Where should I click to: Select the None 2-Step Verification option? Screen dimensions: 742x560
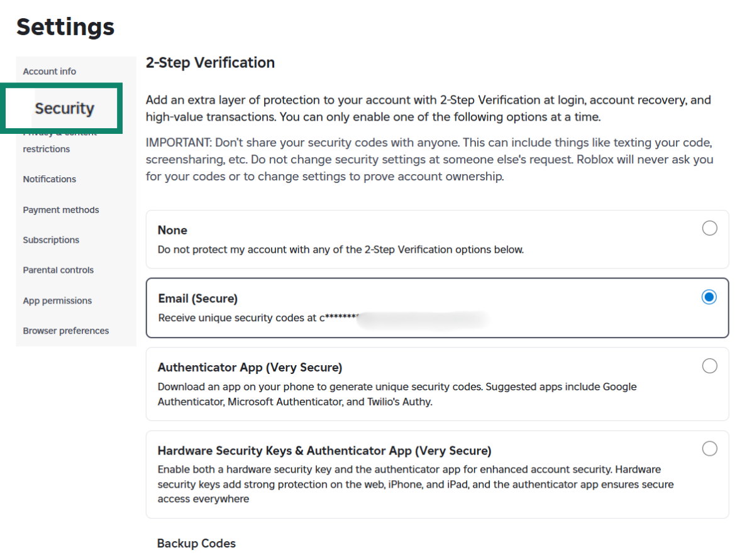click(709, 228)
